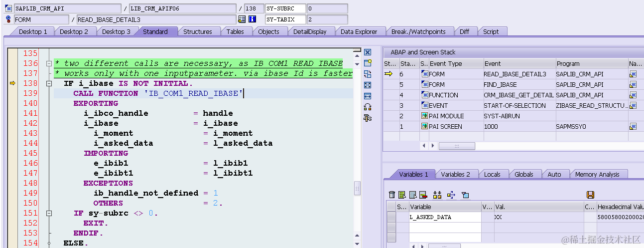Viewport: 644px width, 248px height.
Task: Open the Structures tab
Action: click(x=198, y=31)
